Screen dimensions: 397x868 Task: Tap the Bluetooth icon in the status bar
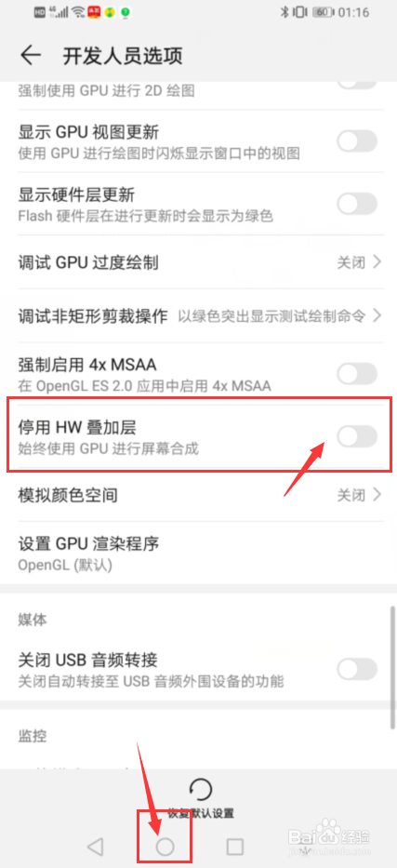(x=285, y=11)
